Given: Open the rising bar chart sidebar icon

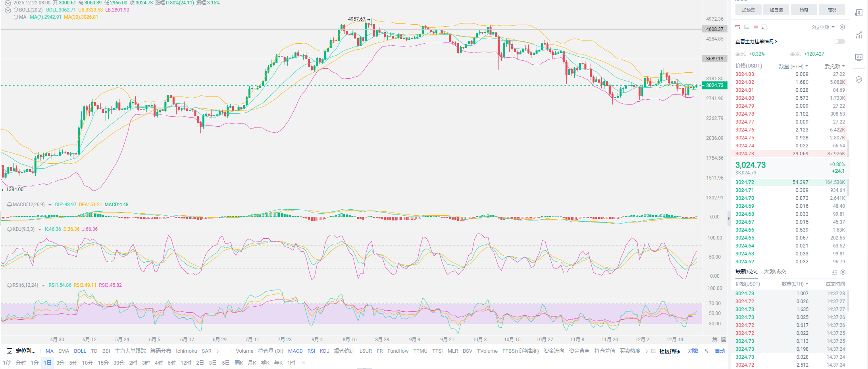Looking at the screenshot, I should 859,35.
